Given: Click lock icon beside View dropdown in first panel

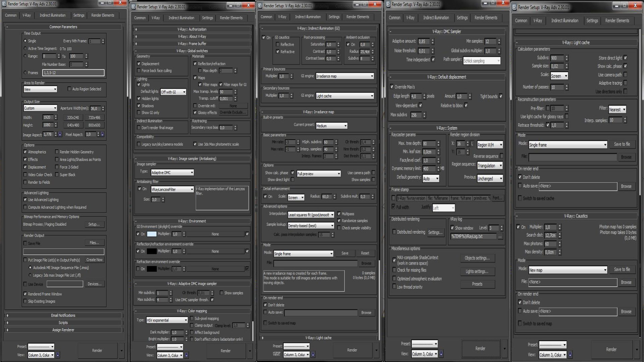Looking at the screenshot, I should (58, 355).
